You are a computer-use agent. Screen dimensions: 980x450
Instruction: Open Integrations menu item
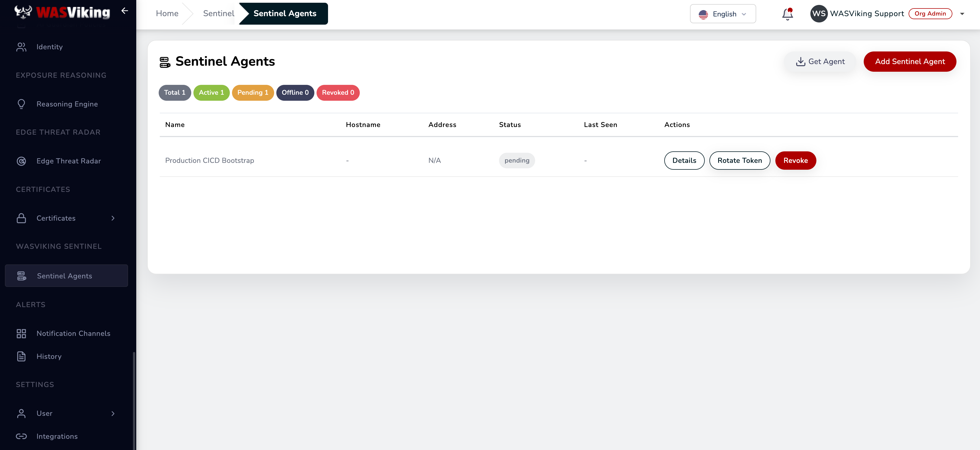click(66, 436)
